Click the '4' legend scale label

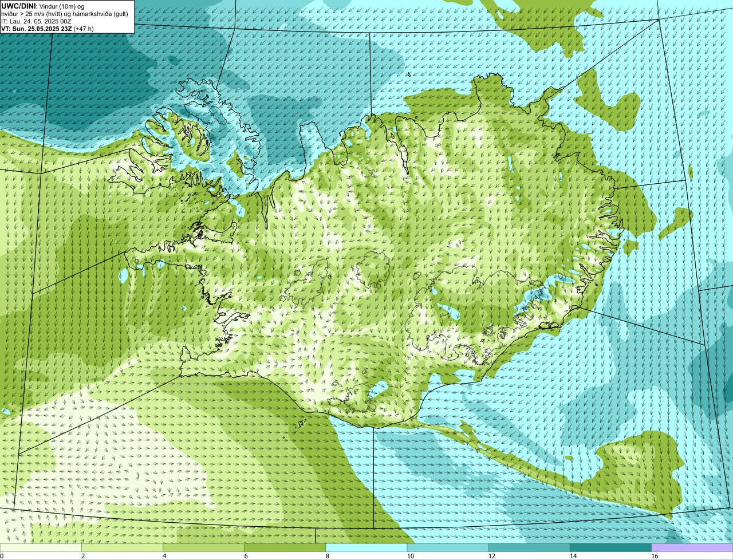click(164, 556)
